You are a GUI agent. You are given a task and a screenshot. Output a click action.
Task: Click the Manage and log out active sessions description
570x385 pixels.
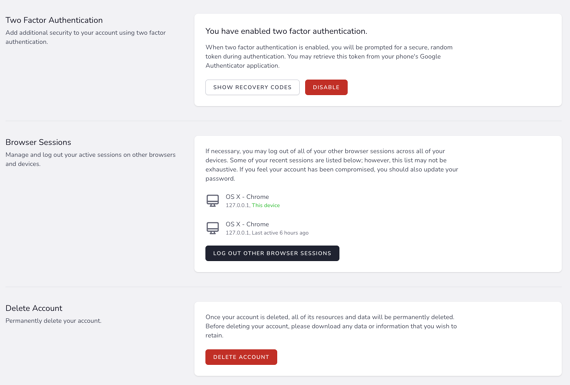pyautogui.click(x=90, y=159)
